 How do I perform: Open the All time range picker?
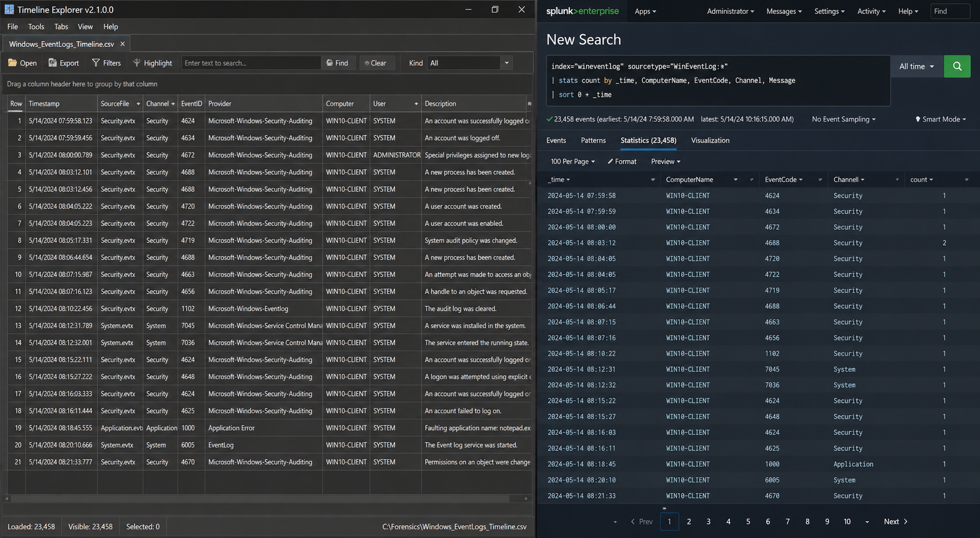(x=916, y=67)
